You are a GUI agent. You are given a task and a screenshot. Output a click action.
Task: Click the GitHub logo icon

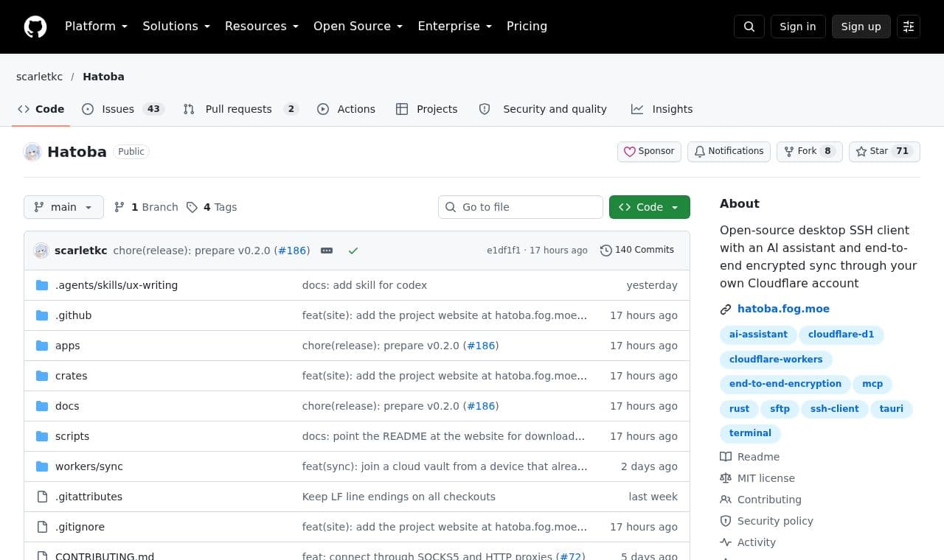point(35,27)
